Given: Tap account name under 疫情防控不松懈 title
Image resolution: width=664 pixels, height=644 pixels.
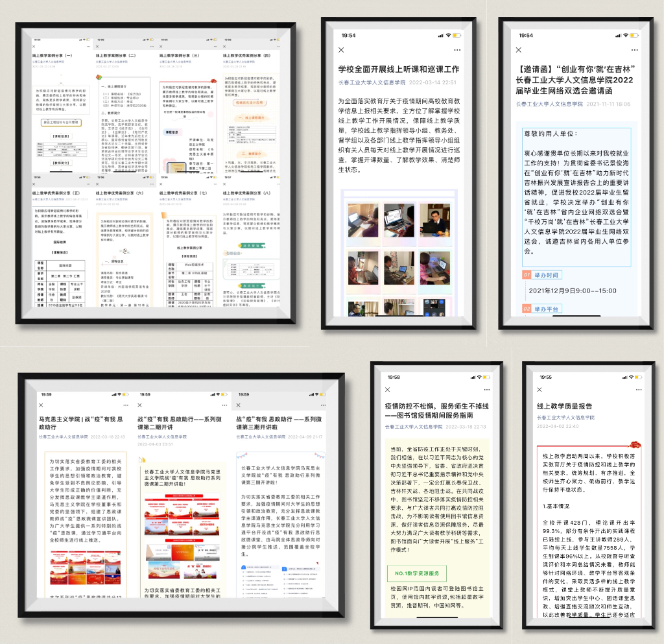Looking at the screenshot, I should tap(414, 427).
